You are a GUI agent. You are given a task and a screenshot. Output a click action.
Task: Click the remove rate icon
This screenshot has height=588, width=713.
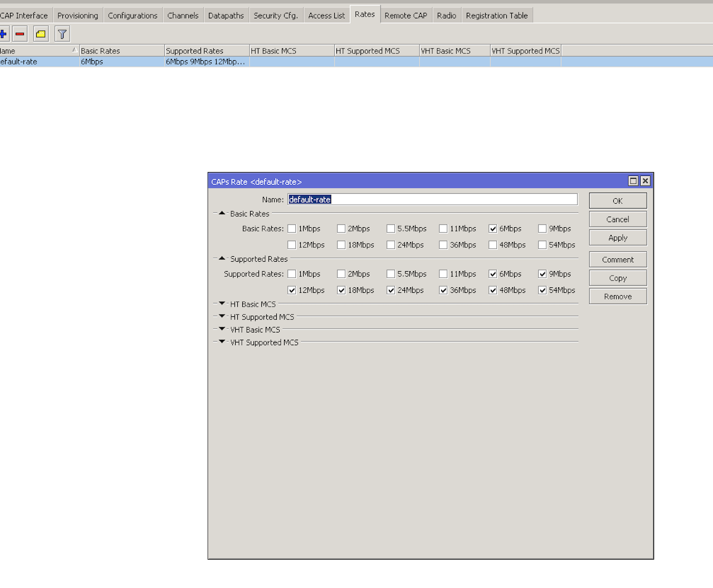(19, 33)
